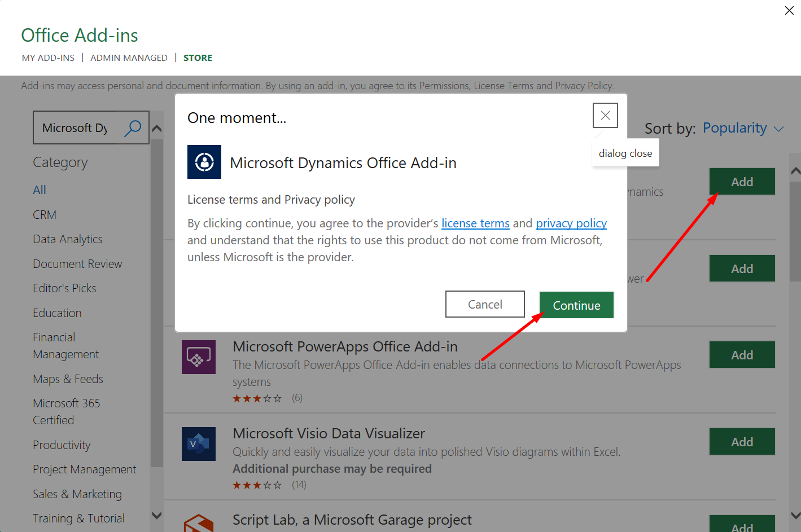Click category list scroll down arrow
801x532 pixels.
157,516
